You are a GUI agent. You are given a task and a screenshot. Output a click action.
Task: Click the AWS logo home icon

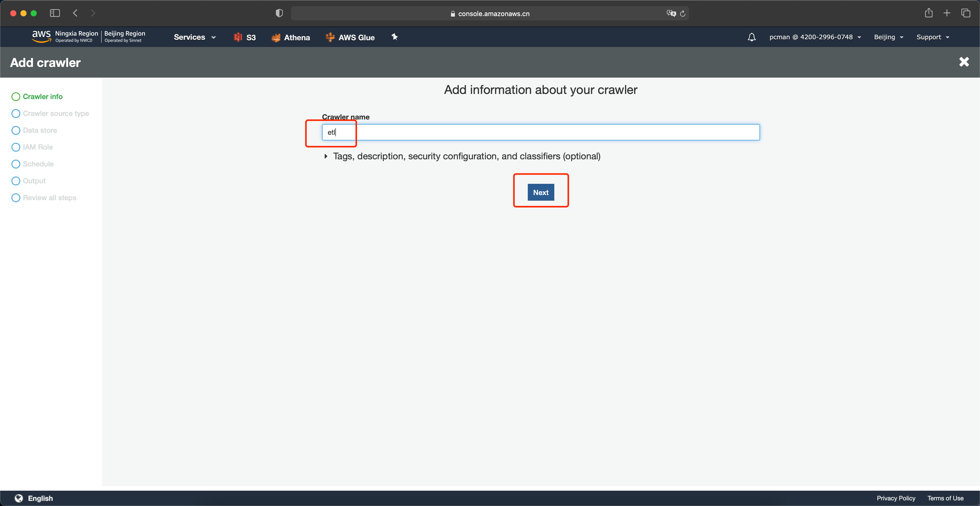tap(41, 37)
